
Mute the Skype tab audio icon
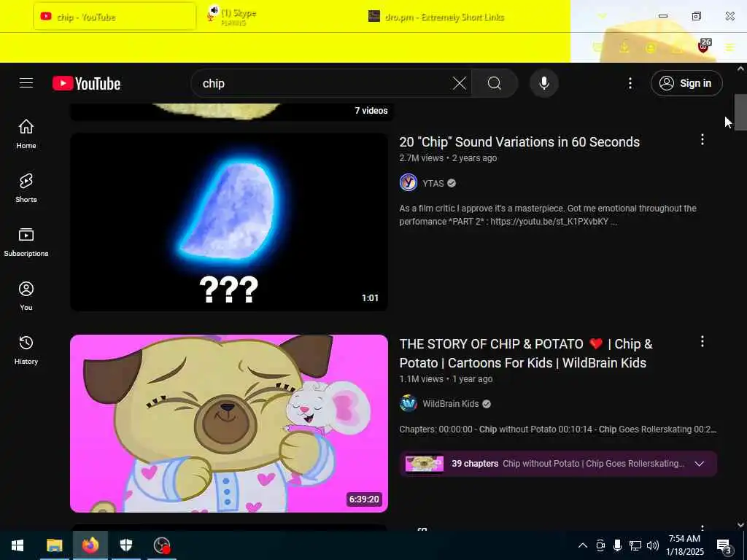pos(214,10)
